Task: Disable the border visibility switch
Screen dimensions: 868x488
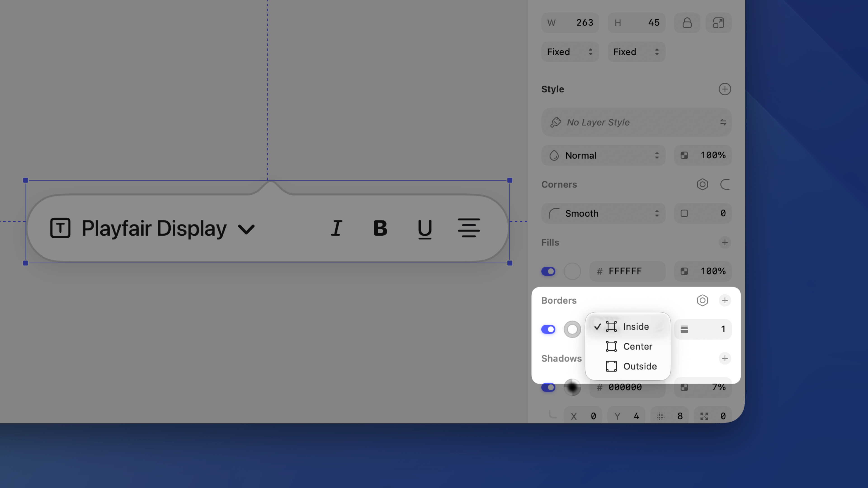Action: click(548, 329)
